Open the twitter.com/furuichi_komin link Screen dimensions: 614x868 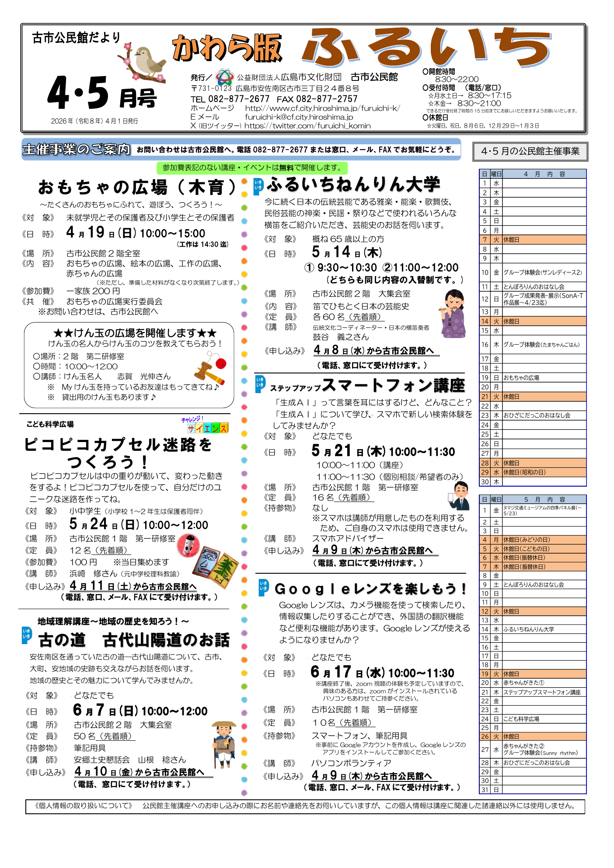(307, 125)
